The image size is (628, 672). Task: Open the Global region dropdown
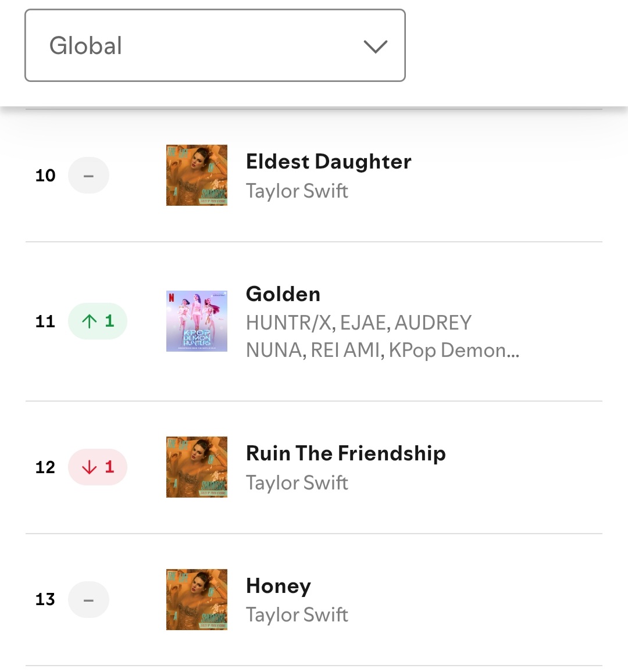pyautogui.click(x=215, y=45)
